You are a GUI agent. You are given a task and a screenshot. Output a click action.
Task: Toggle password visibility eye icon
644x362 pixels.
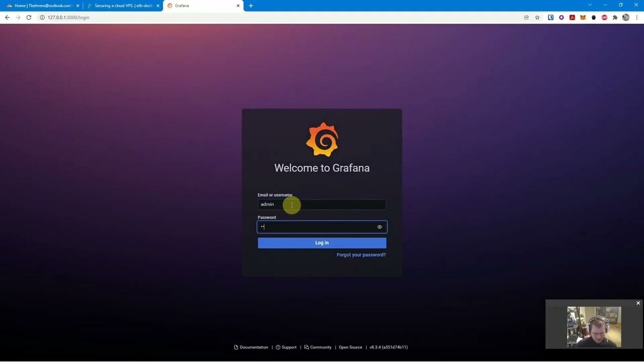pos(379,227)
